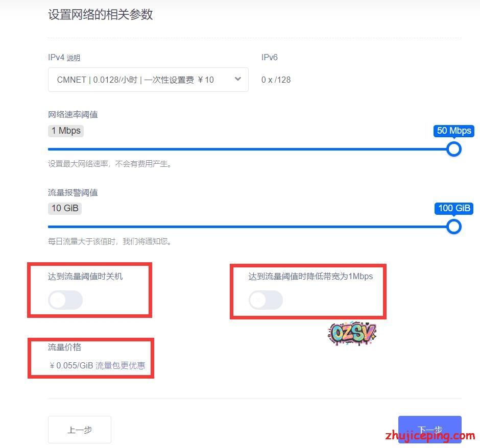Open the 流量包更优惠 link
The image size is (480, 448).
[120, 365]
